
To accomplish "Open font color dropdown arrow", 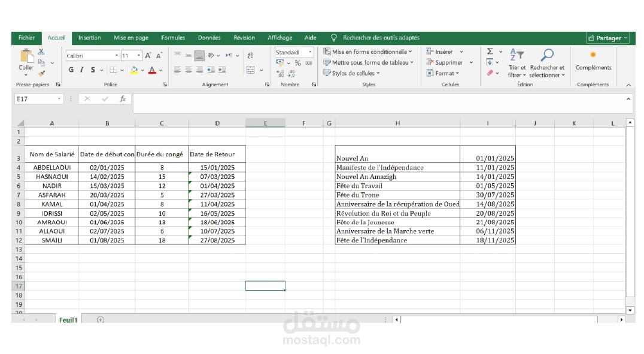I will 160,70.
